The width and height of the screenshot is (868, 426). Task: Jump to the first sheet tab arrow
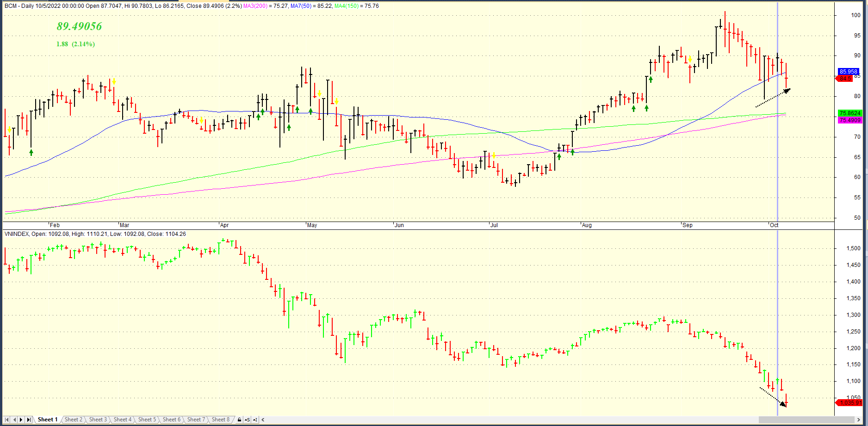pos(6,420)
